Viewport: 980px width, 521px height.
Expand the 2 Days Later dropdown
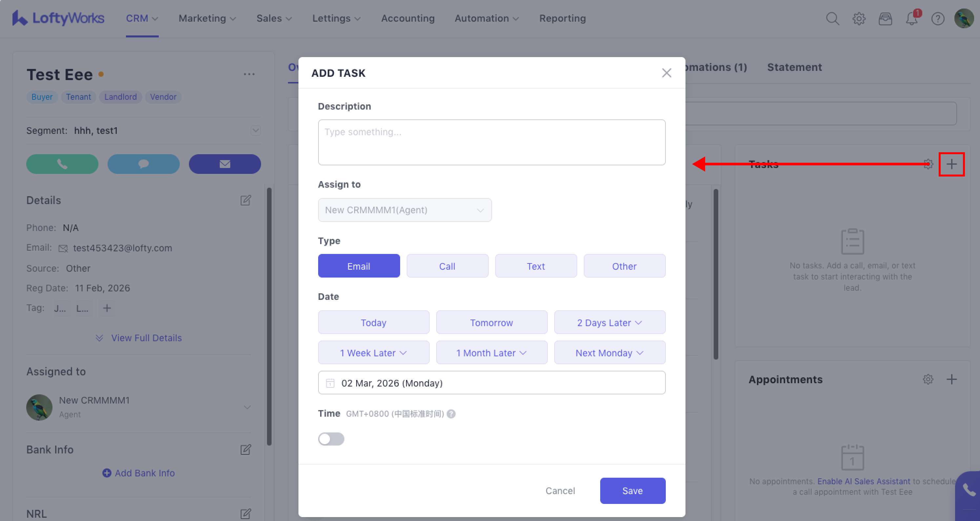[609, 323]
